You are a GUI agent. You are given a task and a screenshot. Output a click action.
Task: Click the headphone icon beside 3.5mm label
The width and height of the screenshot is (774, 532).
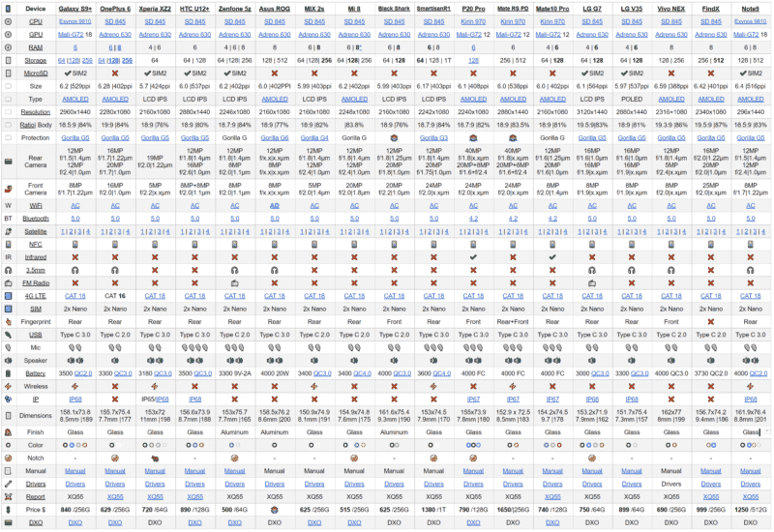pyautogui.click(x=8, y=269)
